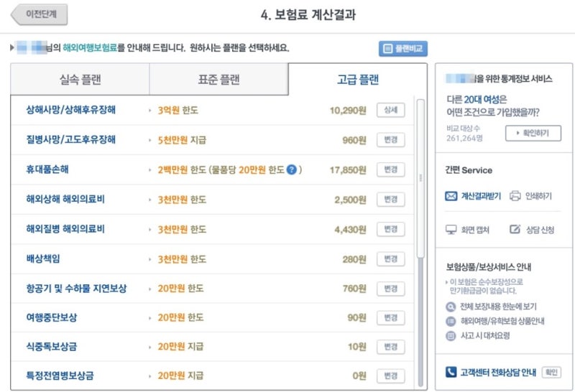This screenshot has width=575, height=392.
Task: Click the pencil icon for 상담 신청
Action: click(x=515, y=230)
